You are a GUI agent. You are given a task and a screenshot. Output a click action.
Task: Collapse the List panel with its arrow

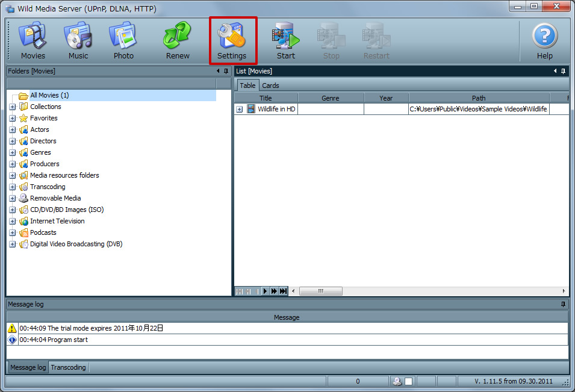pyautogui.click(x=555, y=71)
